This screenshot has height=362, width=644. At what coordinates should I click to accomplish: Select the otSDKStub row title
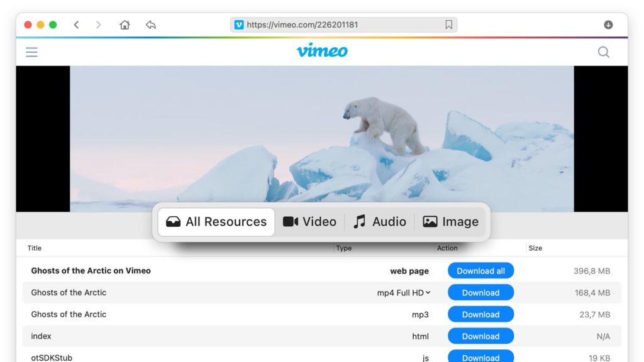click(x=52, y=358)
